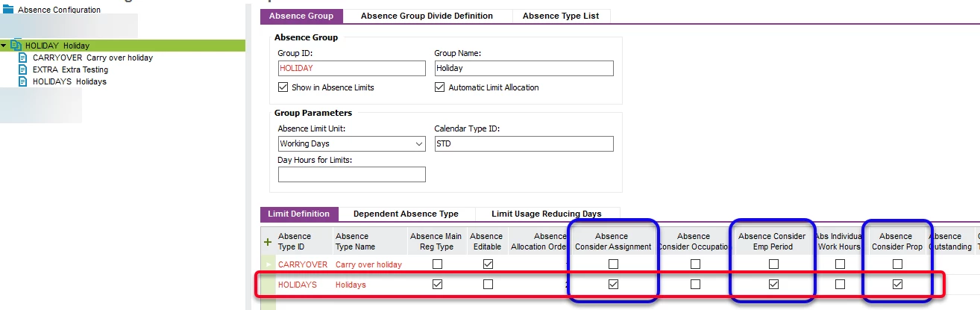The height and width of the screenshot is (310, 980).
Task: Open the Absence Type List tab
Action: 561,16
